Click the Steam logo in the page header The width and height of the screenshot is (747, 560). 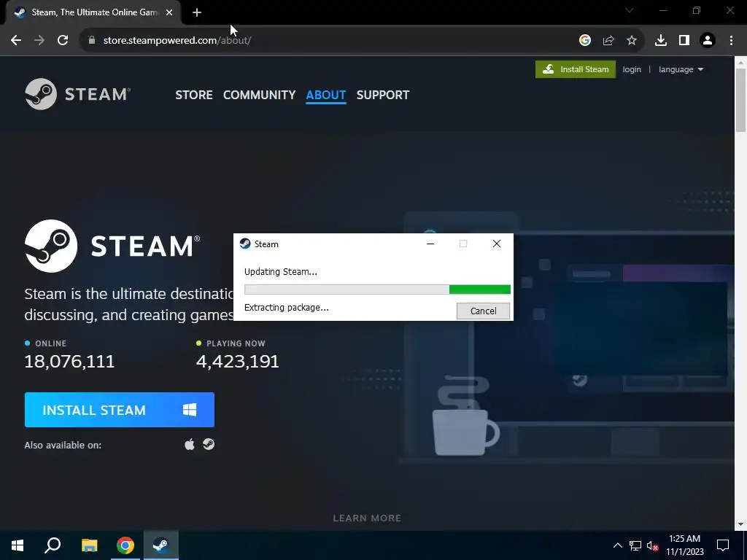(x=77, y=94)
